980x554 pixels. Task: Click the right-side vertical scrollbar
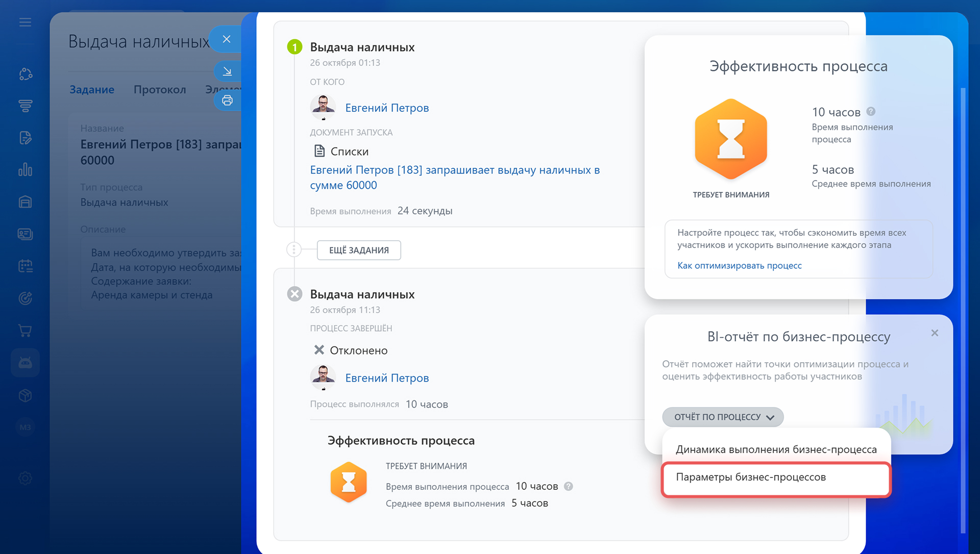[x=963, y=306]
